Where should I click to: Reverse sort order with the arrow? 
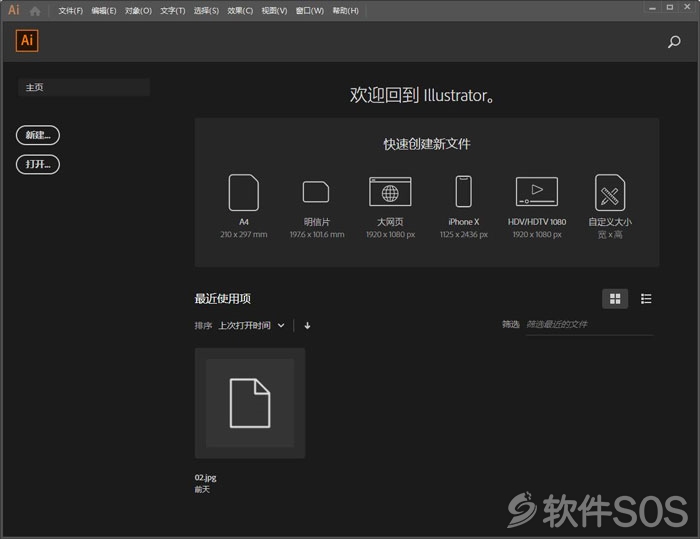[x=307, y=326]
